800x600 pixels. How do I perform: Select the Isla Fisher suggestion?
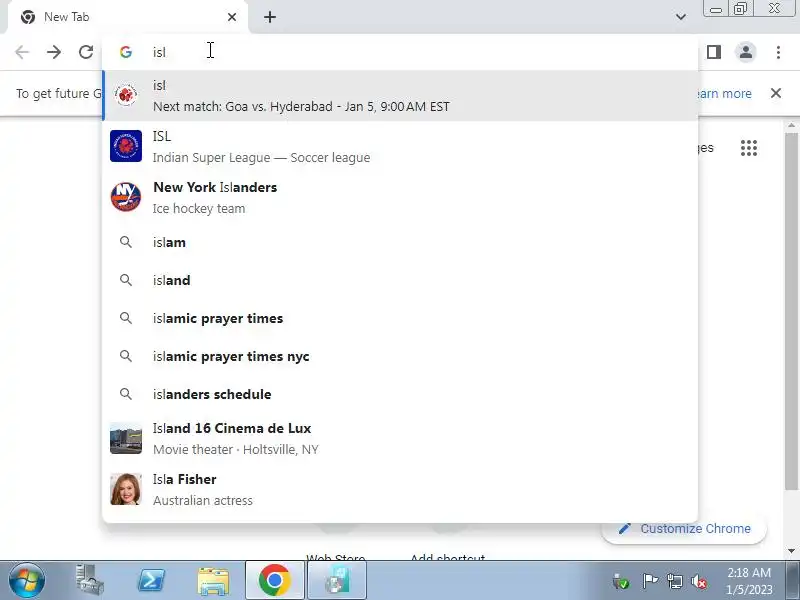400,489
